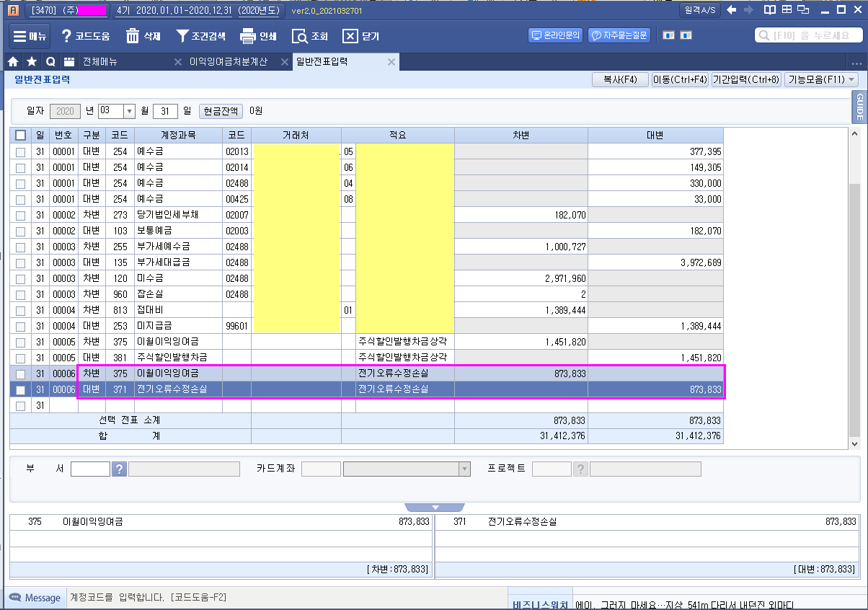868x610 pixels.
Task: Open the 전체메뉴 tab
Action: coord(100,62)
